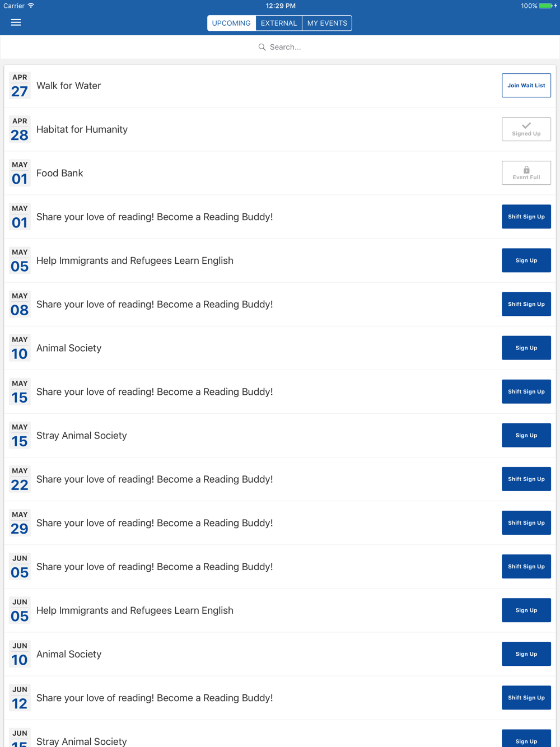The height and width of the screenshot is (747, 560).
Task: Open the My Events tab
Action: [327, 23]
